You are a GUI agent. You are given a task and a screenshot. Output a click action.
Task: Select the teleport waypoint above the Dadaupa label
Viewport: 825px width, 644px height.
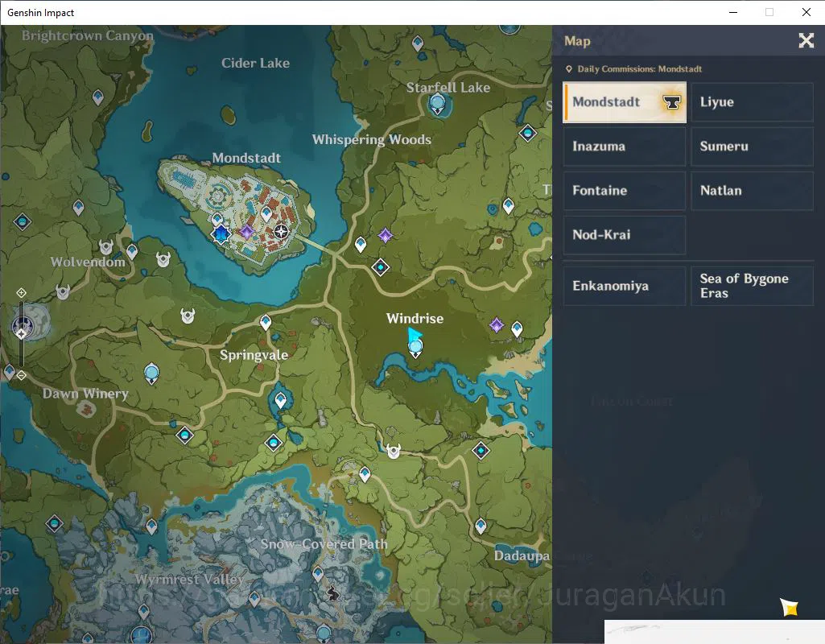pyautogui.click(x=481, y=526)
